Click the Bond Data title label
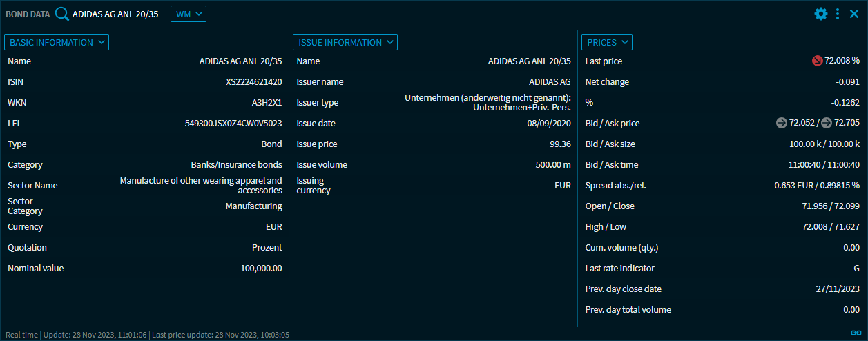This screenshot has height=341, width=868. (28, 14)
